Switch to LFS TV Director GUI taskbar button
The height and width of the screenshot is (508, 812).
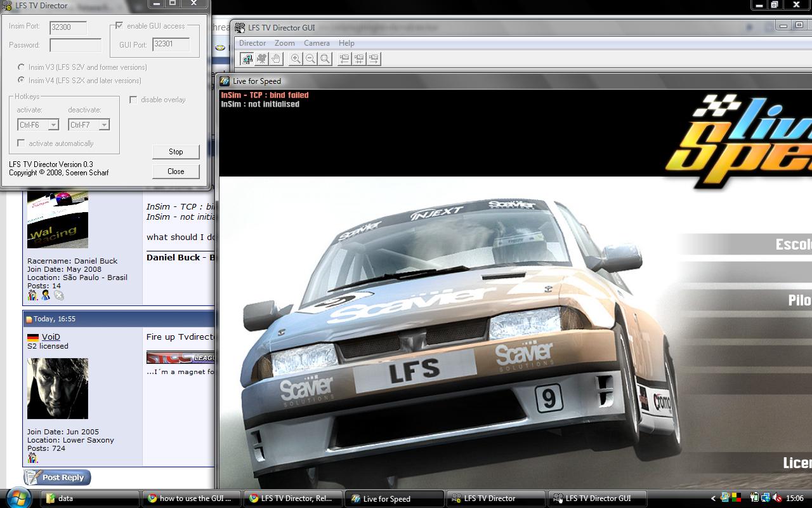(x=598, y=498)
